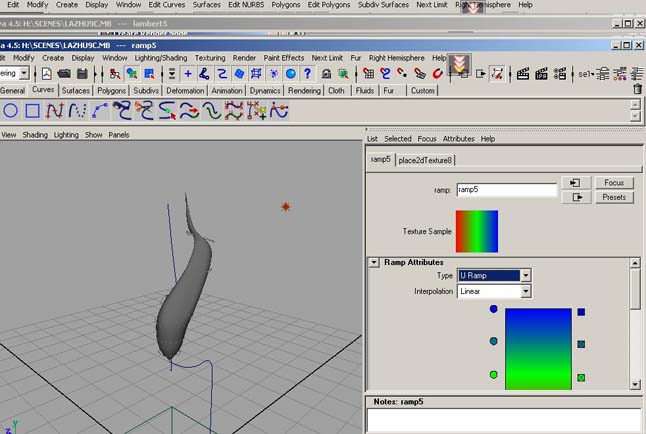Toggle the joints selection mask icon
Image resolution: width=646 pixels, height=434 pixels.
[204, 74]
